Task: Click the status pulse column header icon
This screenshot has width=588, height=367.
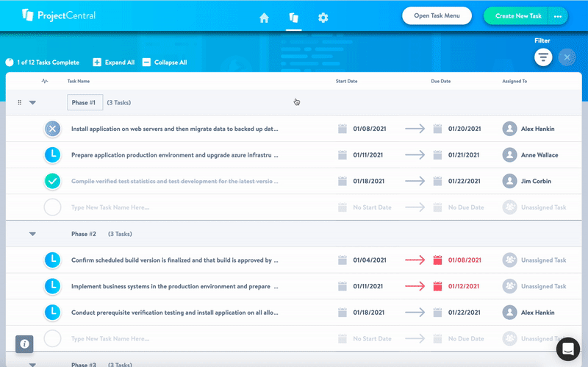Action: (x=45, y=81)
